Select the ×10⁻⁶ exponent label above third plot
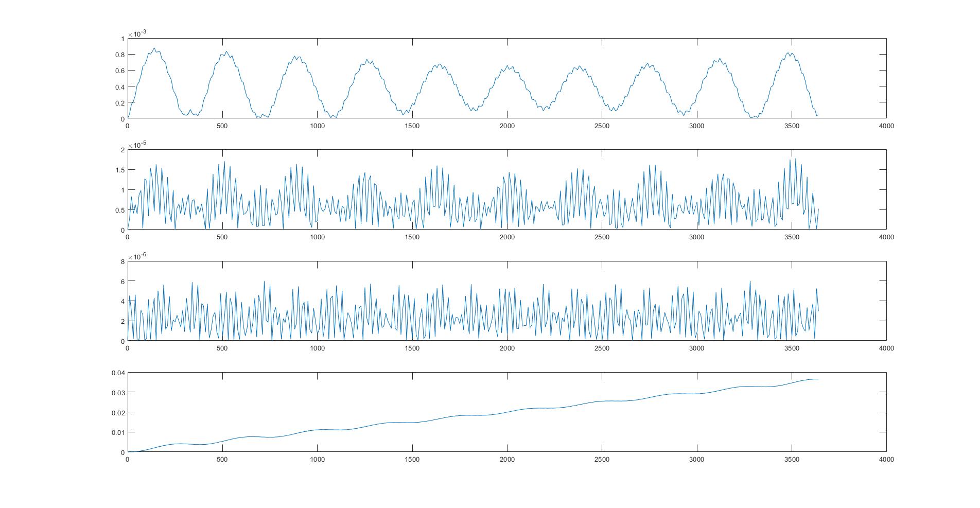Viewport: 980px width, 508px height. [137, 256]
